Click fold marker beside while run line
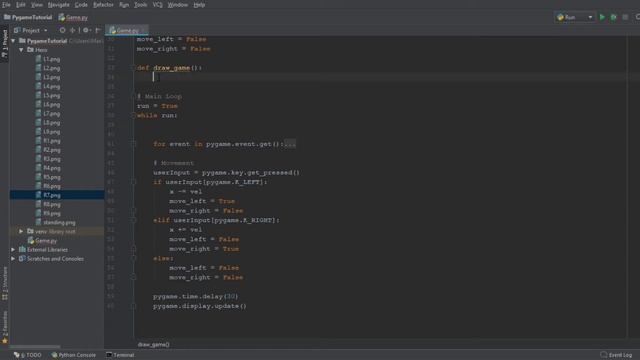This screenshot has height=360, width=640. click(133, 116)
